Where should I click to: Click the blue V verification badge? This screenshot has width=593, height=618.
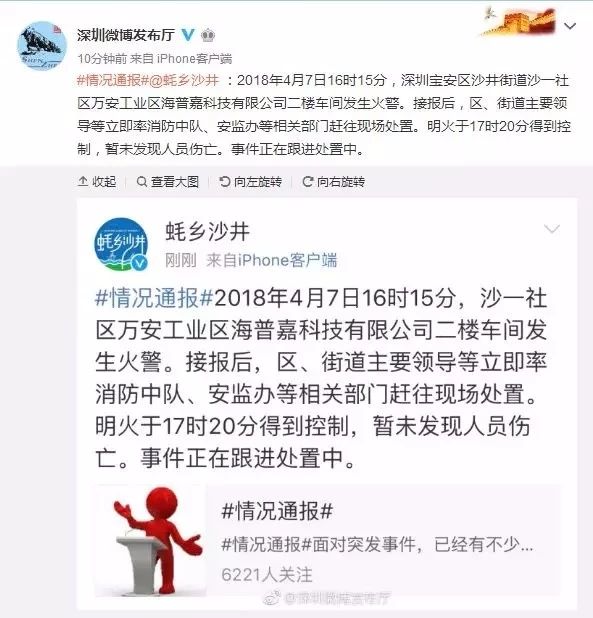[188, 35]
